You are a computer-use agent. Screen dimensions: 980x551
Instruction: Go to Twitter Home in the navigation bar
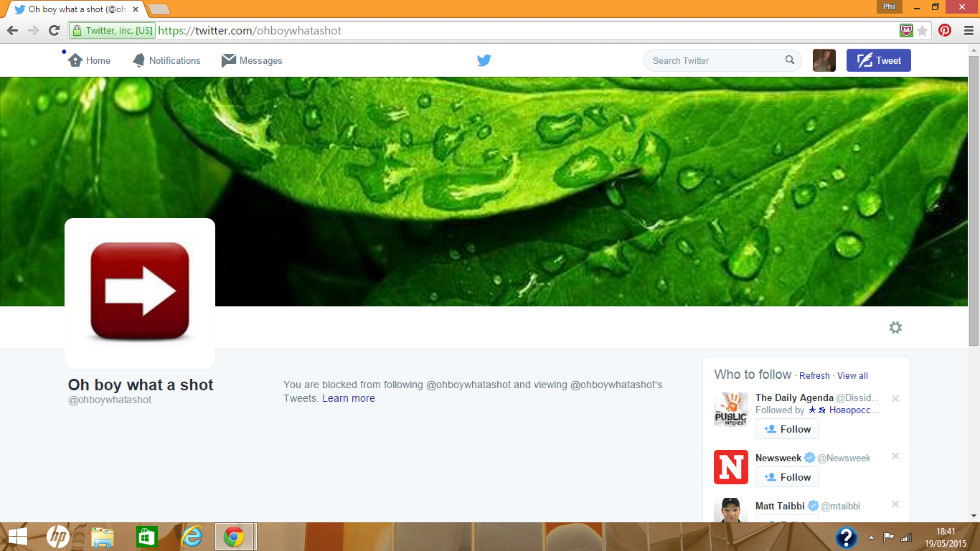pos(90,60)
